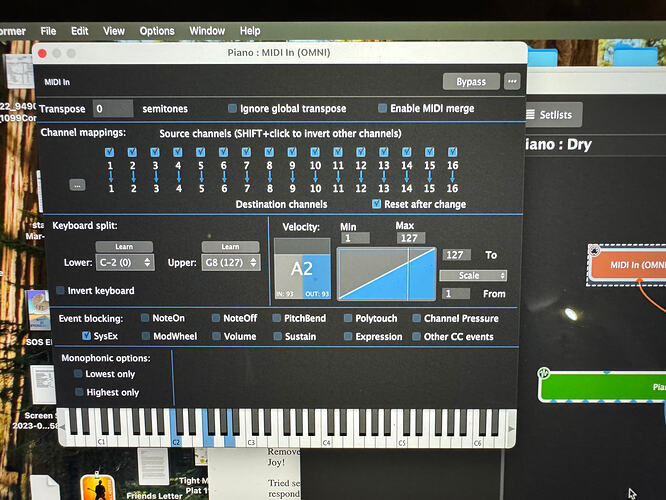Close the Piano MIDI In window
Screen dimensions: 666x500
[42, 53]
